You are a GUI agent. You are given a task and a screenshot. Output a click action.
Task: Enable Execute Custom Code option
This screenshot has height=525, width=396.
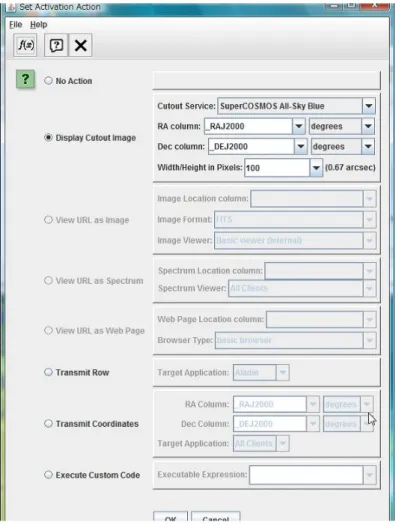(49, 475)
